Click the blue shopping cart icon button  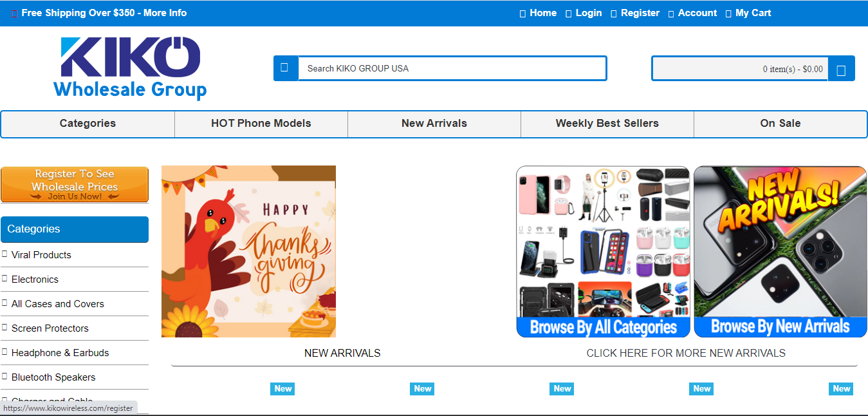pyautogui.click(x=841, y=69)
